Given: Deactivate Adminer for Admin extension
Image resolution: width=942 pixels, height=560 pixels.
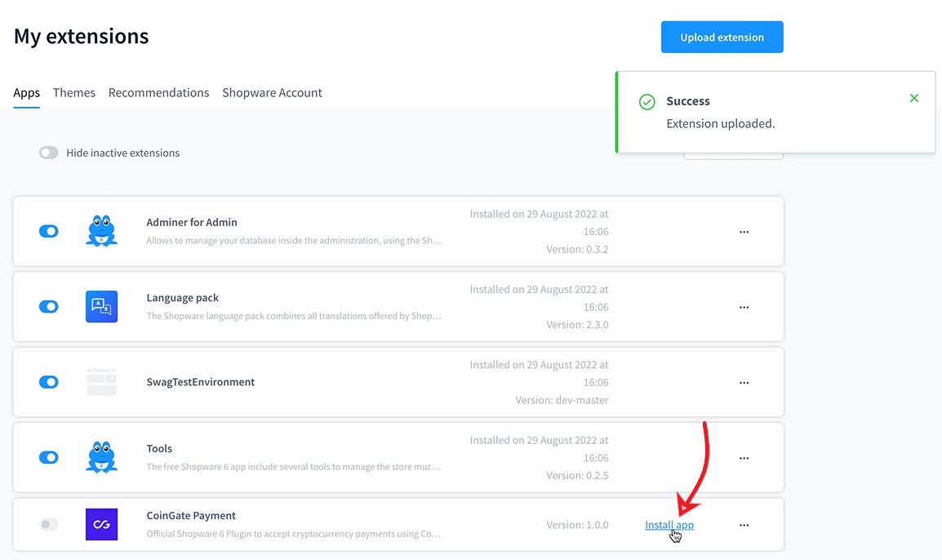Looking at the screenshot, I should 49,231.
